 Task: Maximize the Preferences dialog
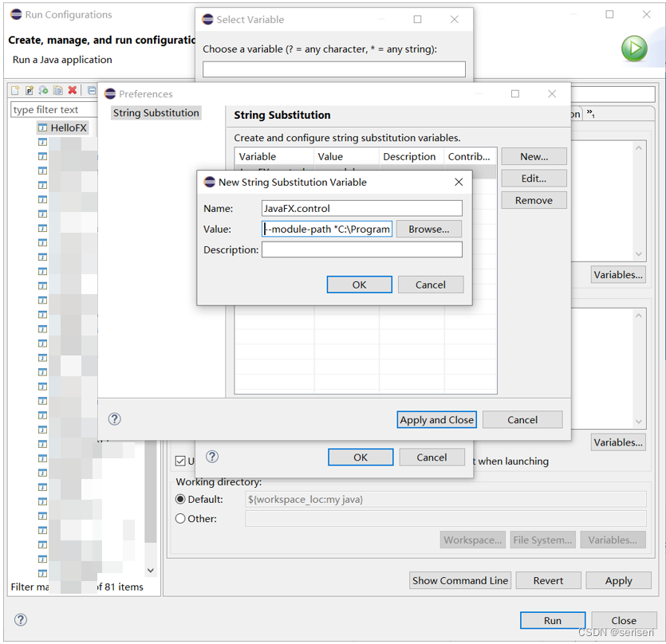(514, 94)
